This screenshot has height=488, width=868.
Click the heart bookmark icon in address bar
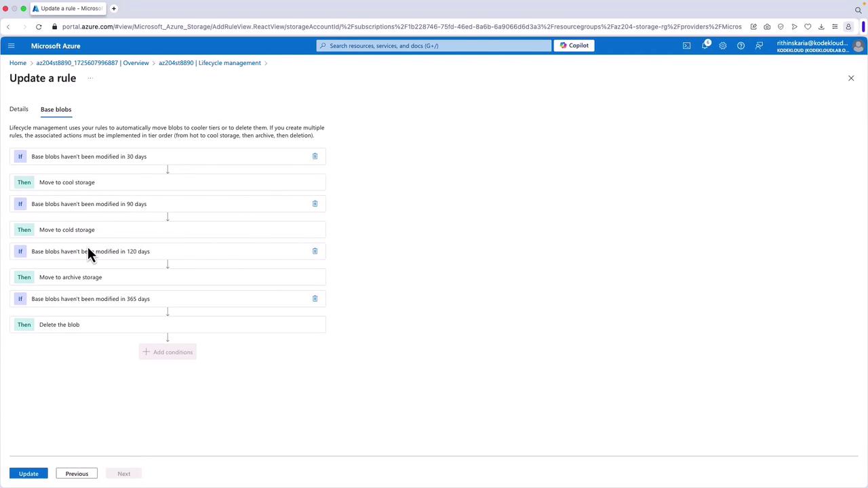click(808, 26)
